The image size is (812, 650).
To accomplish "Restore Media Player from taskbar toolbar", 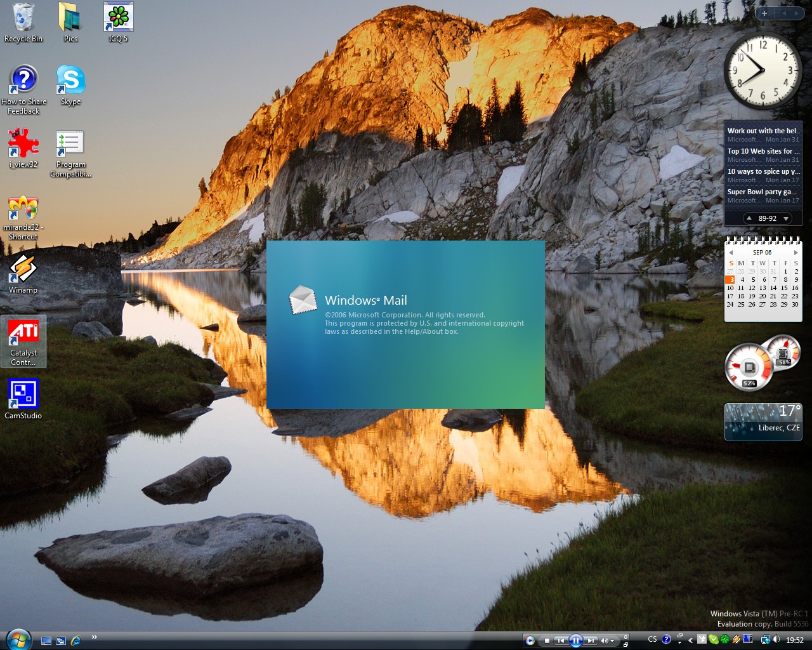I will [x=625, y=644].
